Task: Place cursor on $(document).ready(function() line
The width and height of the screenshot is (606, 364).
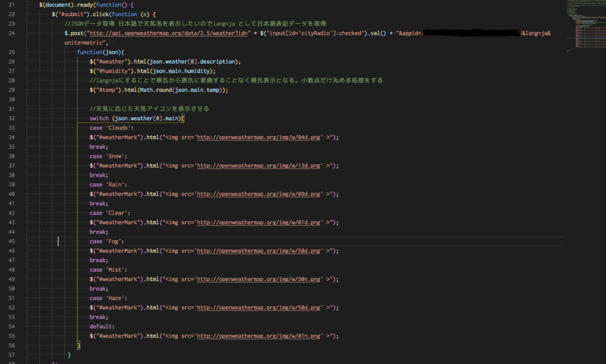Action: pyautogui.click(x=86, y=5)
